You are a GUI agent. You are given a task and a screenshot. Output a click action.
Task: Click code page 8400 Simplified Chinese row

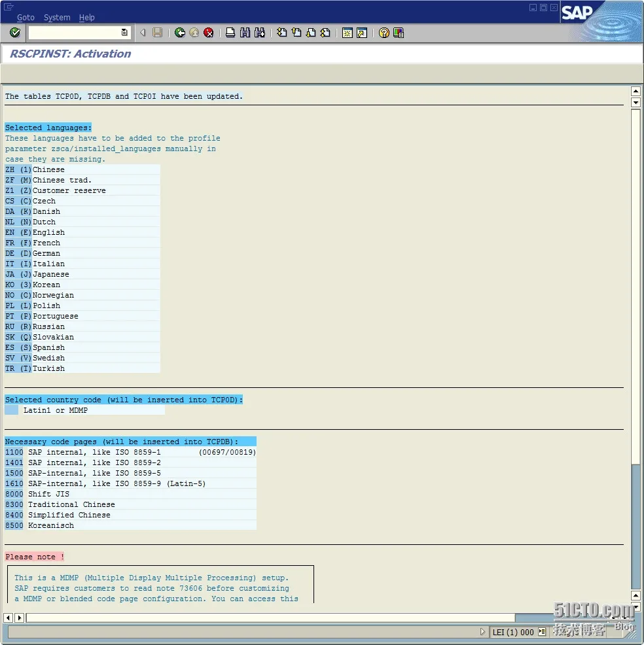(130, 515)
